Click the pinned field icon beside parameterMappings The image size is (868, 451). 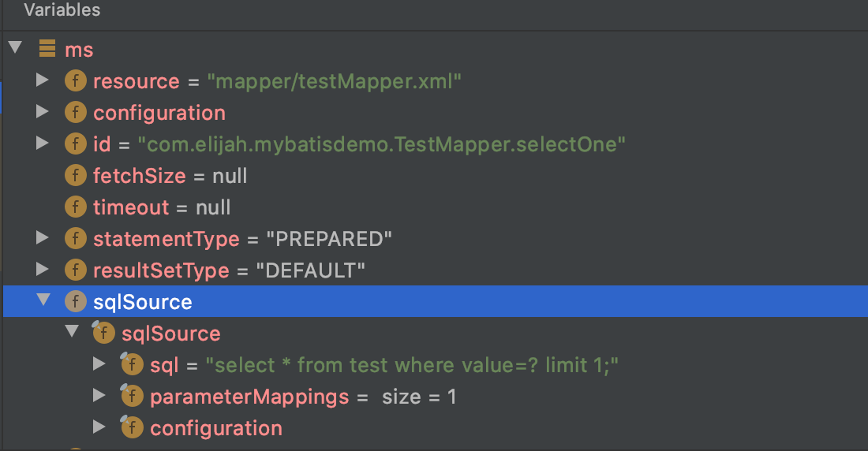pyautogui.click(x=131, y=397)
